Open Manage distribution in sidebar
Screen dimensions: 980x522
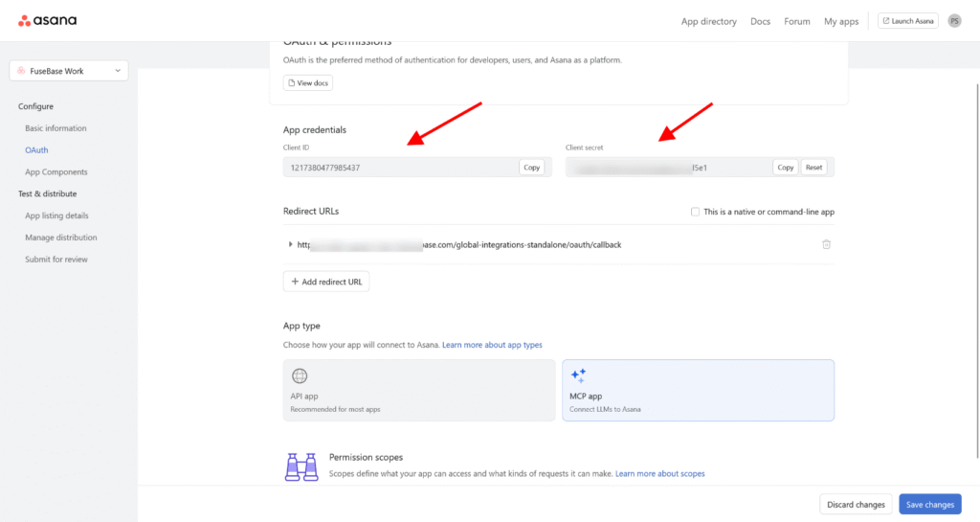pyautogui.click(x=60, y=238)
